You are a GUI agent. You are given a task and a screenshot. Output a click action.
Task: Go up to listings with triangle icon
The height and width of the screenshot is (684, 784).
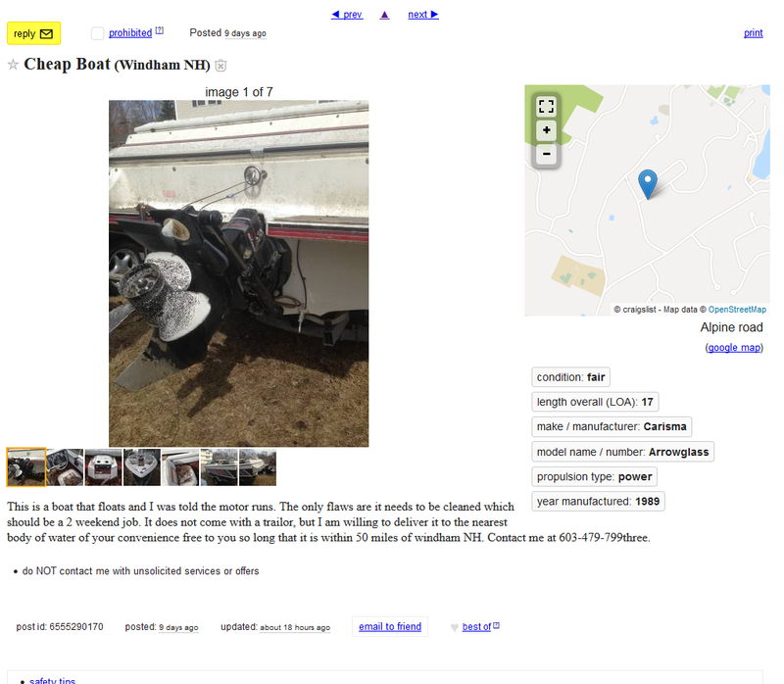click(x=384, y=15)
